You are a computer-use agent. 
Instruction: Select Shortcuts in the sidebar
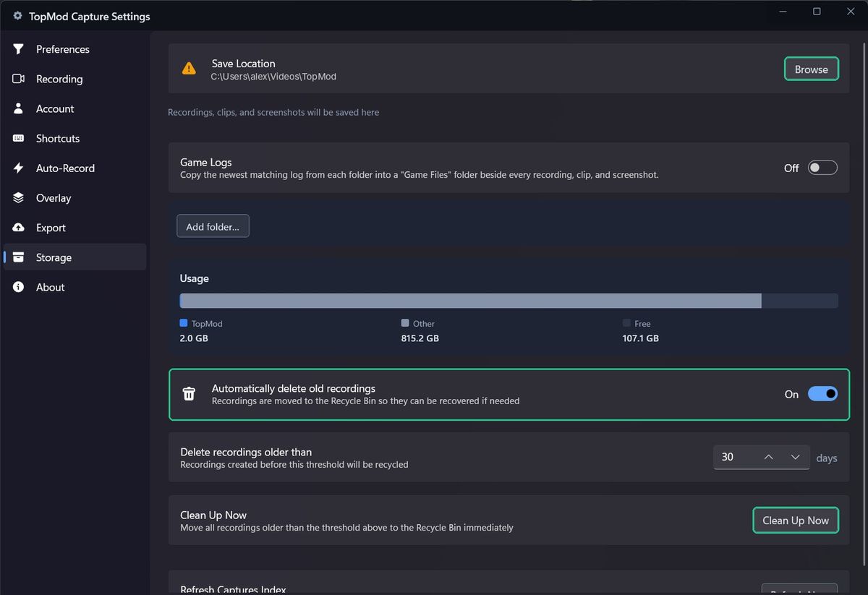coord(75,138)
